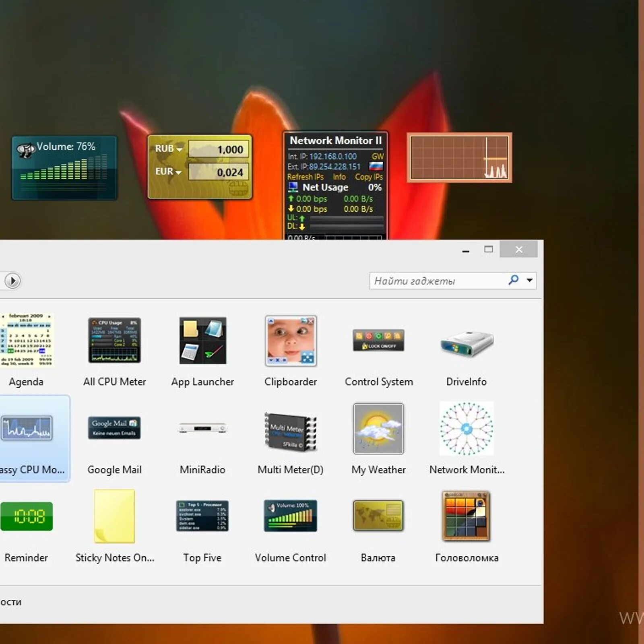Pick the Multi Meter(D) gadget
Viewport: 644px width, 644px height.
(291, 431)
